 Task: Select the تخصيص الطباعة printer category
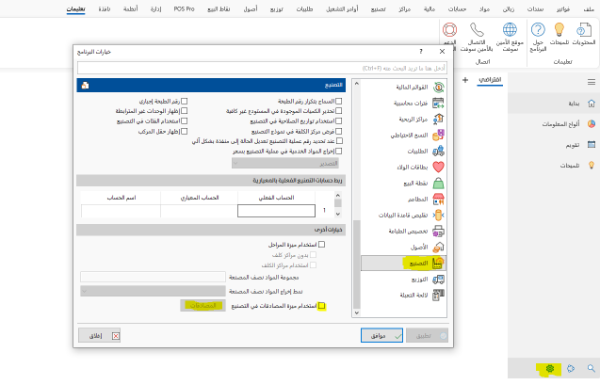[x=404, y=231]
